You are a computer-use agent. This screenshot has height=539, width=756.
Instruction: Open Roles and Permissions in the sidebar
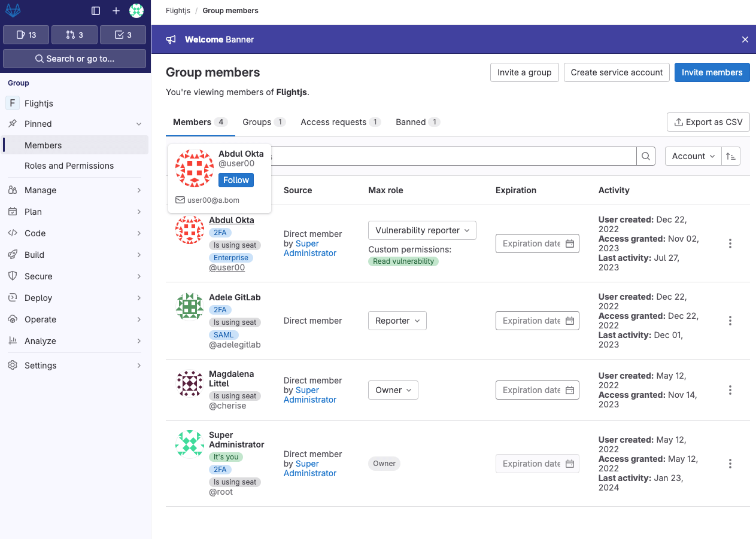tap(69, 166)
